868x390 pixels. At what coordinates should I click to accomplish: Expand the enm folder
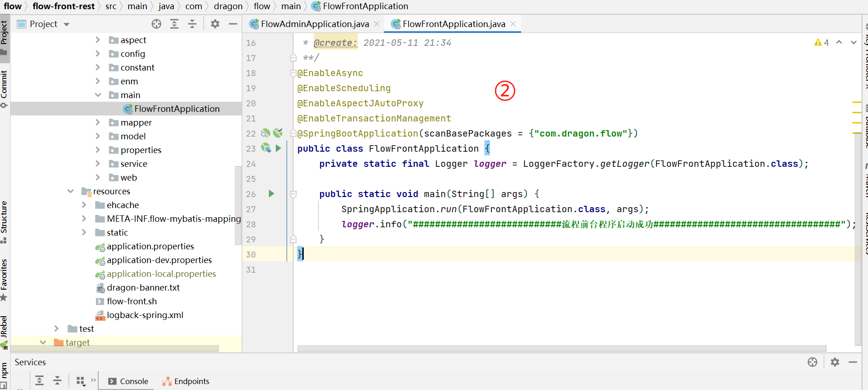98,81
